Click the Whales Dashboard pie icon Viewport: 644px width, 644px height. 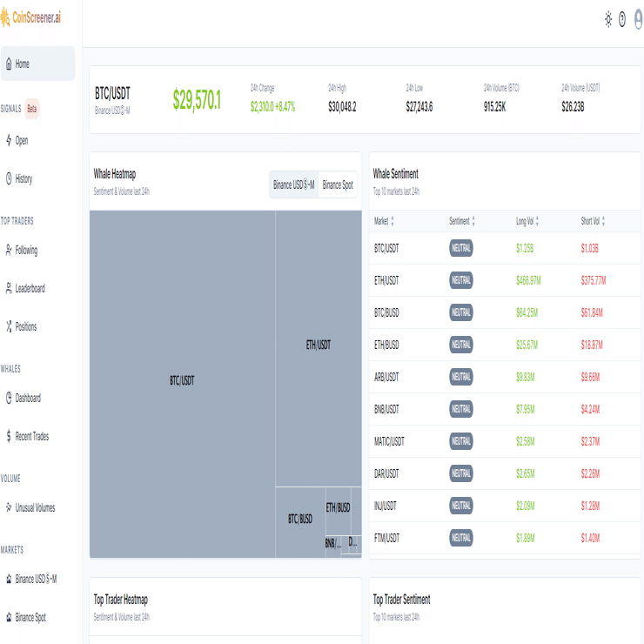(x=9, y=398)
